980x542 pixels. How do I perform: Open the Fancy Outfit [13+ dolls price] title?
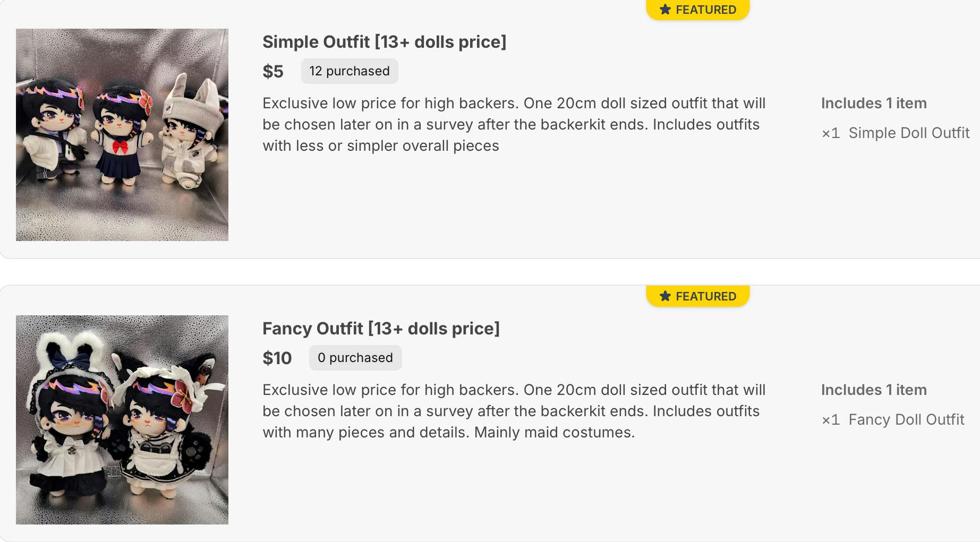coord(381,329)
